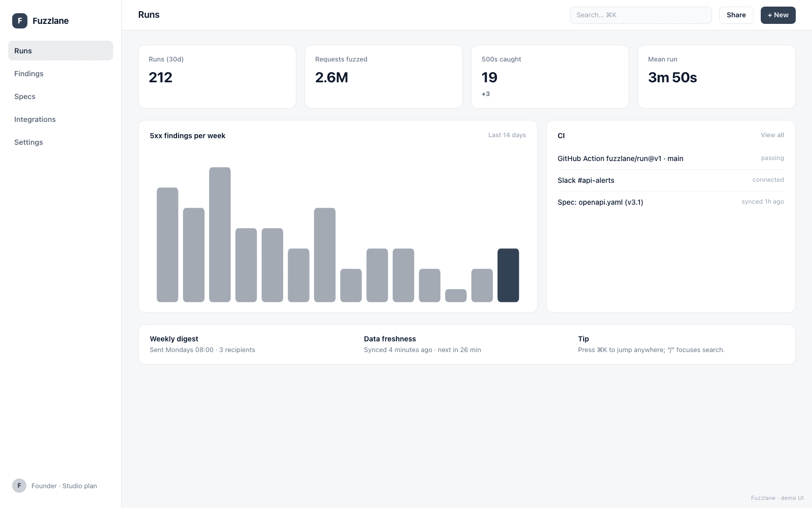812x508 pixels.
Task: Open the "Slack #api-alerts" integration row
Action: pyautogui.click(x=671, y=180)
